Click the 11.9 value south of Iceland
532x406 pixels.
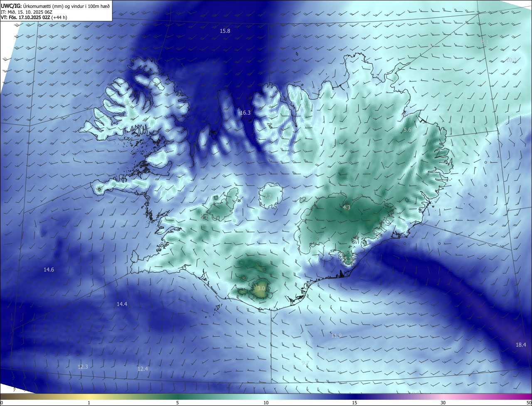coord(336,336)
